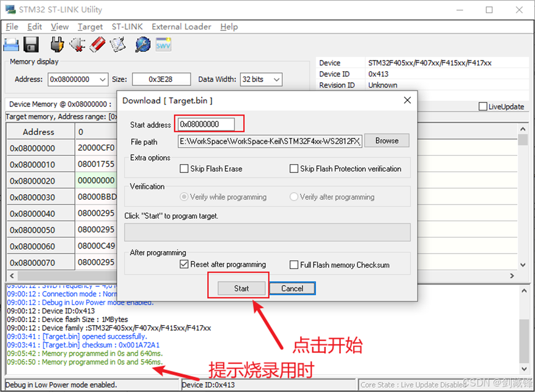535x392 pixels.
Task: Open the Target menu
Action: pos(90,27)
